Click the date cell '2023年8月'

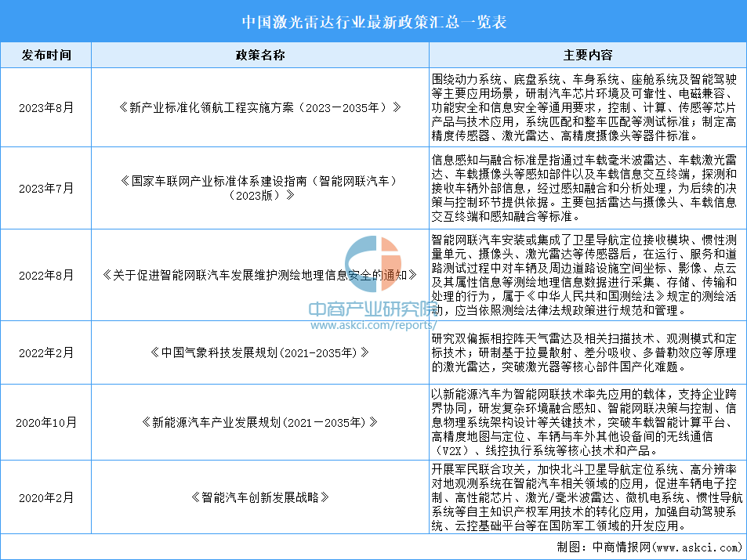[x=46, y=107]
